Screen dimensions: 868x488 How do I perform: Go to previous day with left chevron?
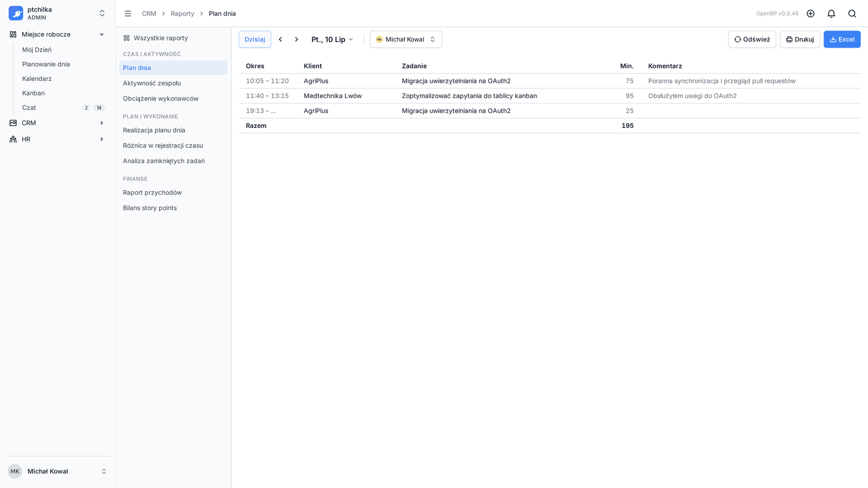click(280, 40)
